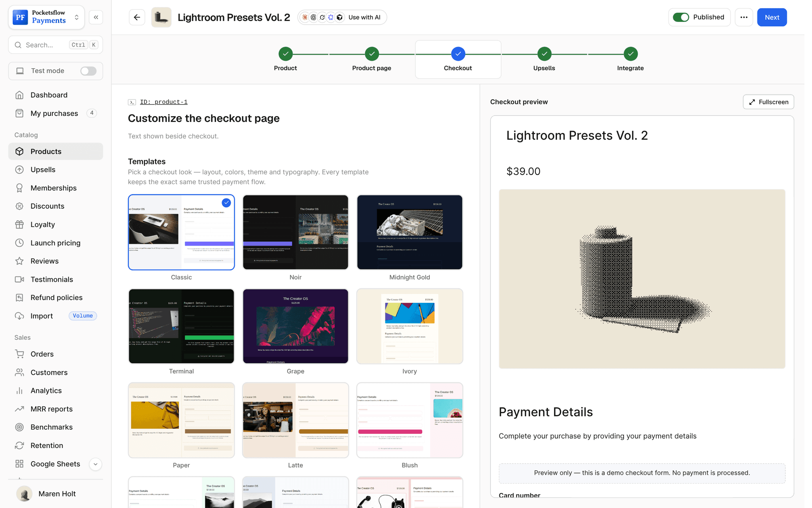Choose the Grape template

295,326
